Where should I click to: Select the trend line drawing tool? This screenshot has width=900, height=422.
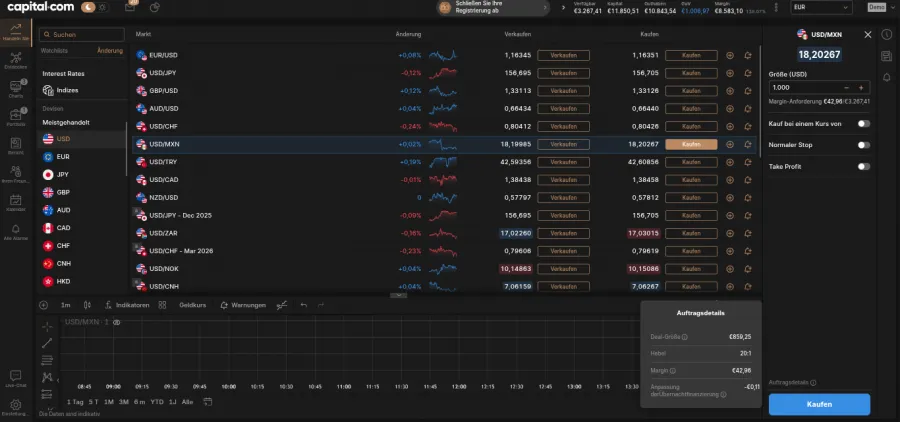[47, 343]
